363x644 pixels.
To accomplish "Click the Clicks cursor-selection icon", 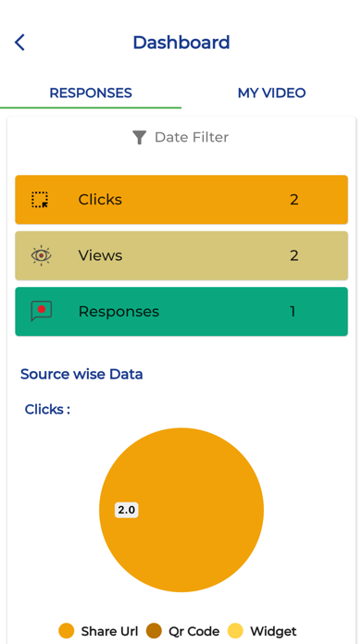I will click(x=41, y=200).
